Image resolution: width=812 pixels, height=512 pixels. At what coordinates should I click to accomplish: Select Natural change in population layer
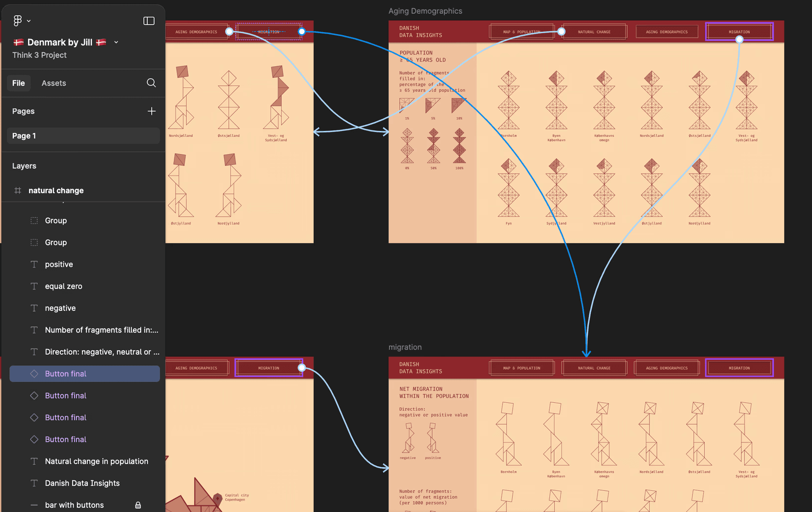click(84, 461)
